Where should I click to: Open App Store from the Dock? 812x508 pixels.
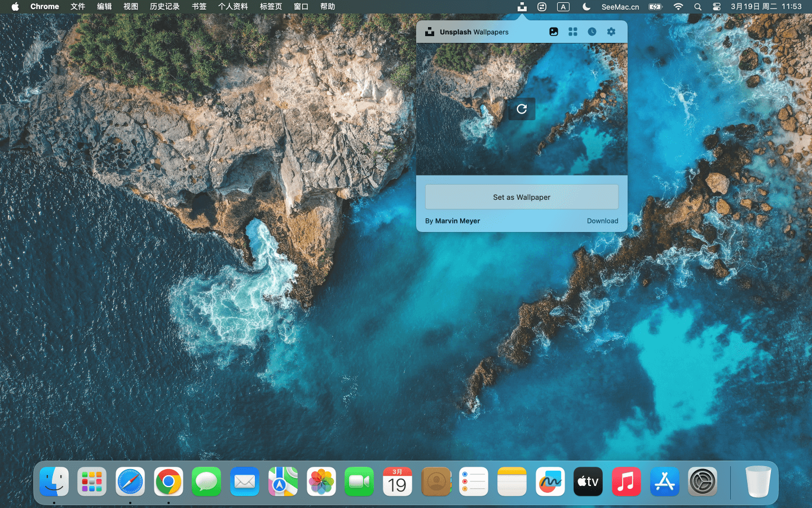click(x=665, y=481)
